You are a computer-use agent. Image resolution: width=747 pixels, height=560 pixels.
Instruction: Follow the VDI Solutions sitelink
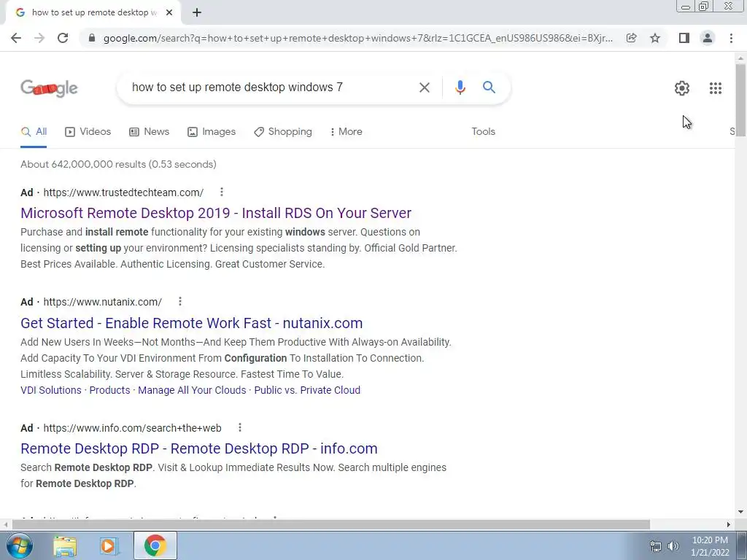(x=51, y=390)
